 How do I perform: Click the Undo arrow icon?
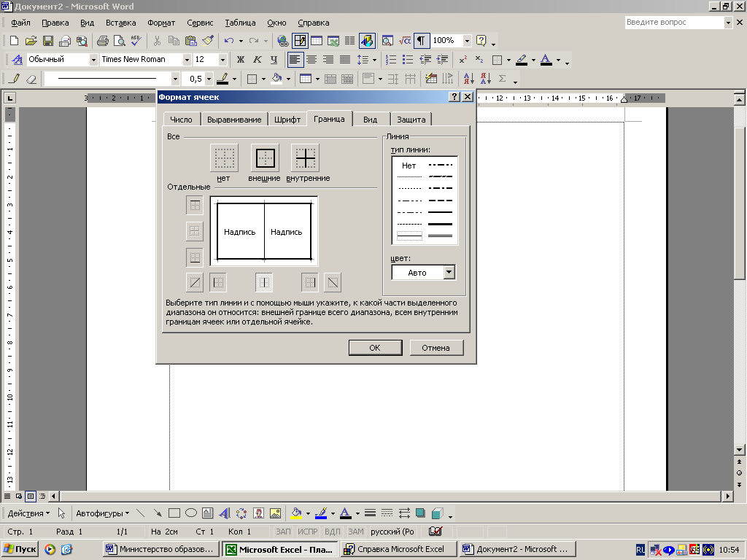(229, 41)
